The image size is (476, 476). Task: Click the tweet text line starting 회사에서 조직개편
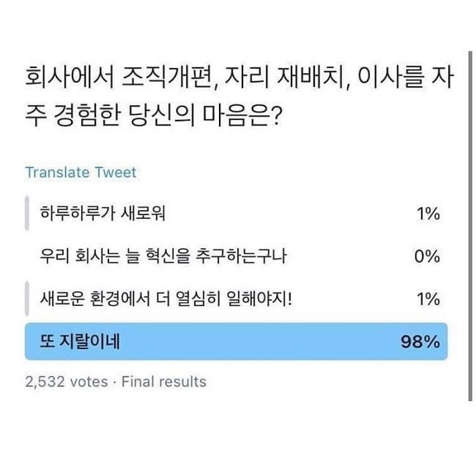[x=239, y=77]
